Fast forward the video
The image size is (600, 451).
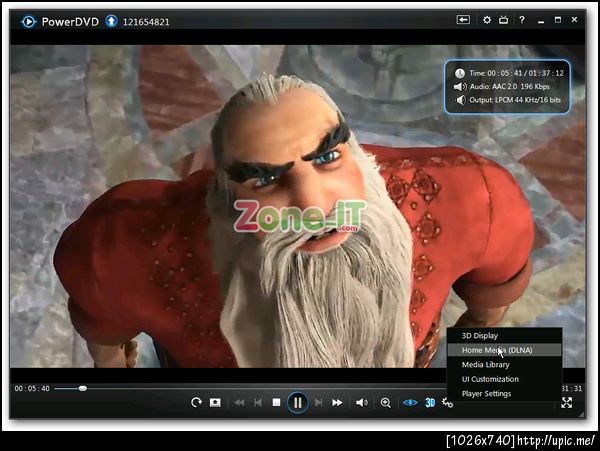[337, 403]
